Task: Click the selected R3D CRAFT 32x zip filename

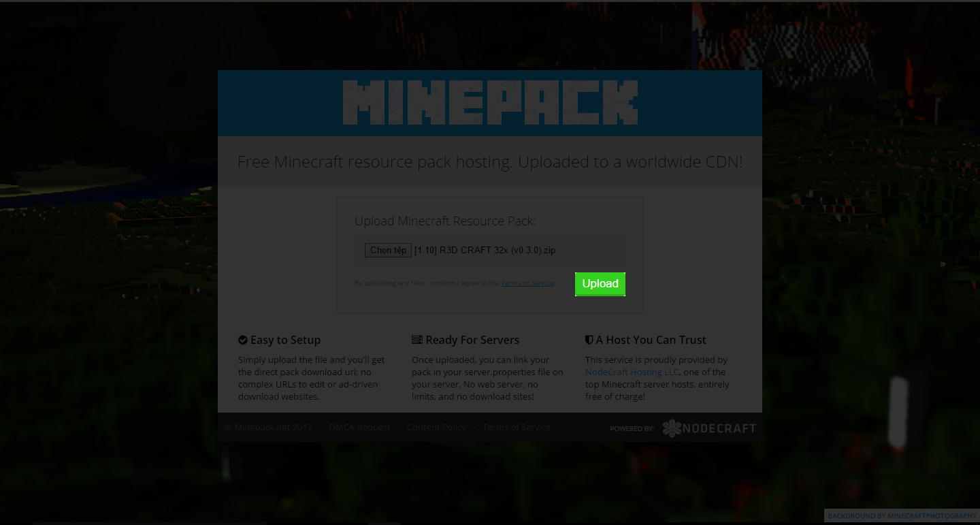Action: [x=485, y=251]
